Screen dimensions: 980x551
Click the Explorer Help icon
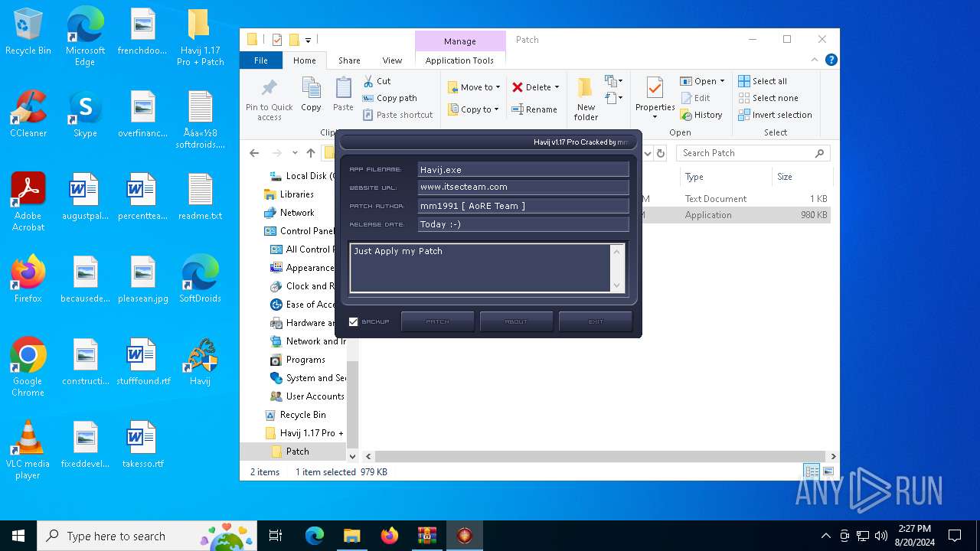(831, 60)
